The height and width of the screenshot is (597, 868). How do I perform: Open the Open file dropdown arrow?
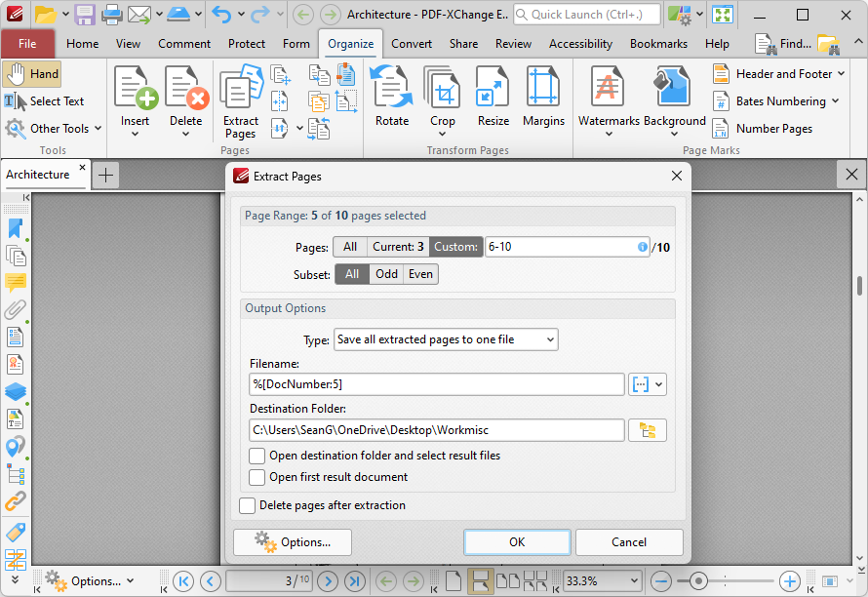coord(65,15)
